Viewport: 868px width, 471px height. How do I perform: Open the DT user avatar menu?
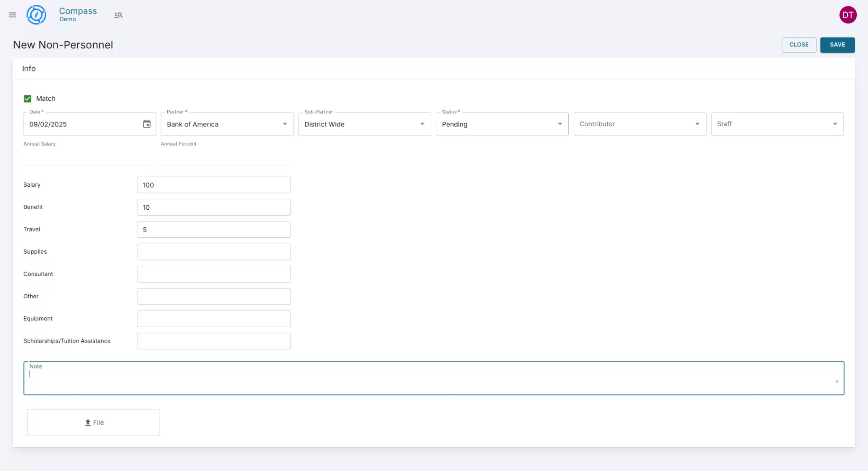tap(848, 14)
